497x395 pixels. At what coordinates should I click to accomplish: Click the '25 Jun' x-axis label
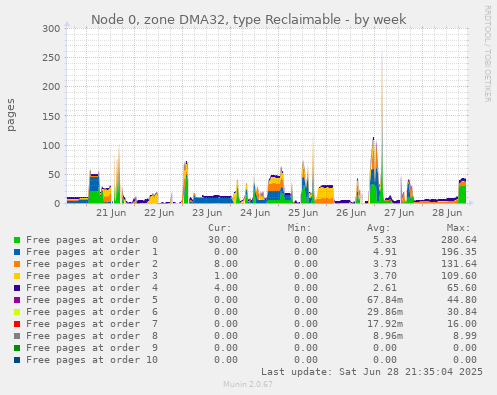click(303, 213)
